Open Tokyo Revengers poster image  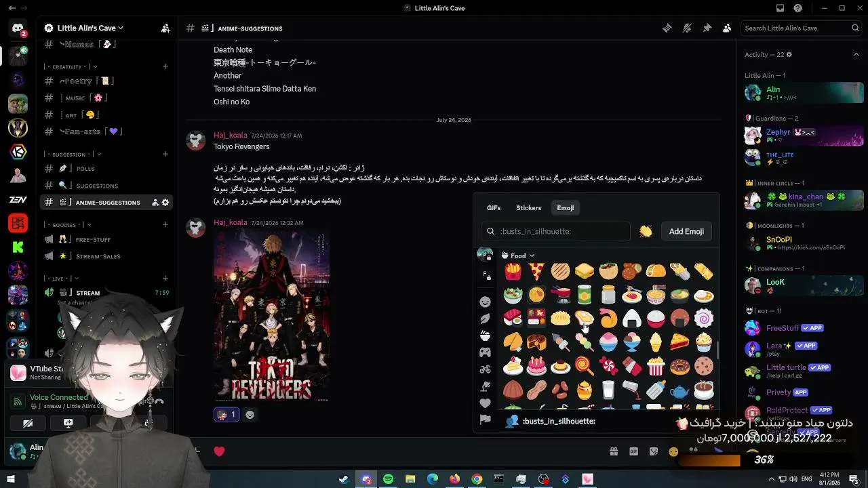click(x=272, y=317)
